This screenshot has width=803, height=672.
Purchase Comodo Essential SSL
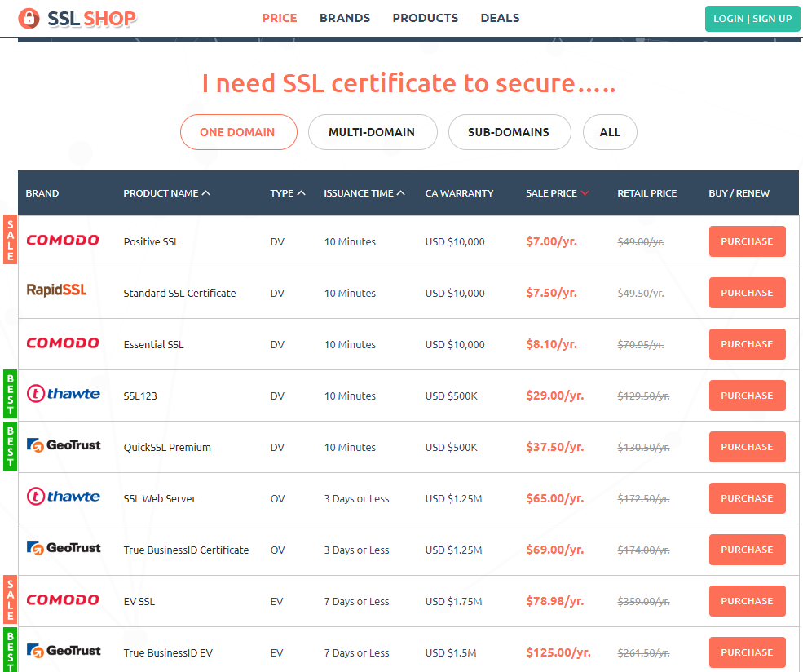tap(748, 344)
